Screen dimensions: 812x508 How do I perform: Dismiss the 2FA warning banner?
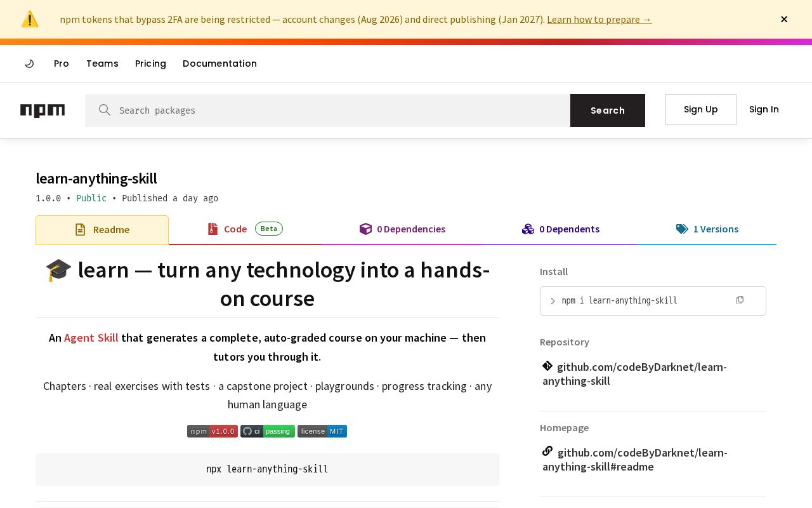point(784,19)
